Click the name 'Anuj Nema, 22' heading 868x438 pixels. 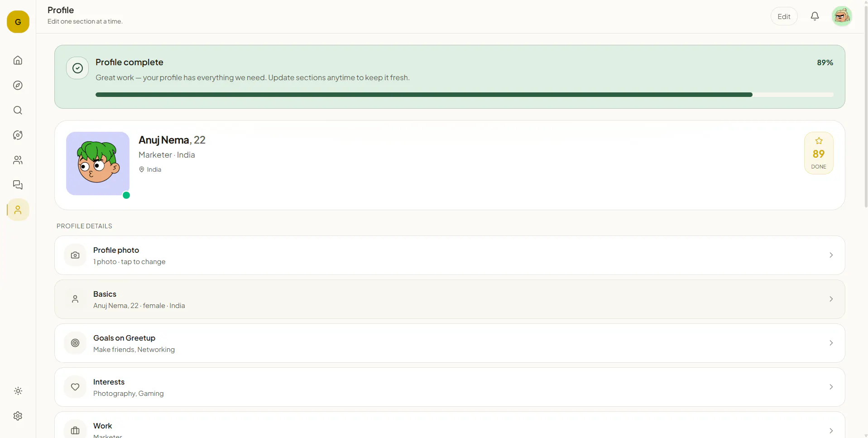172,140
